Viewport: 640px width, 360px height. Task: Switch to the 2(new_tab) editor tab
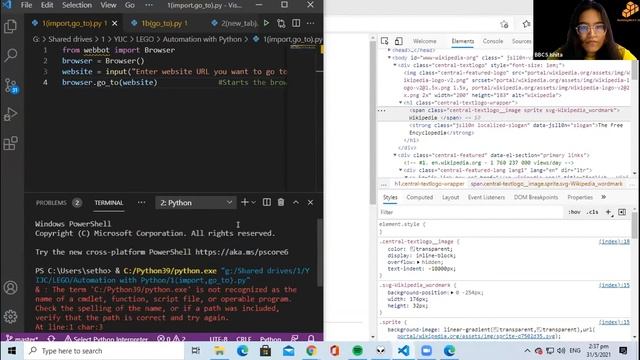tap(235, 23)
